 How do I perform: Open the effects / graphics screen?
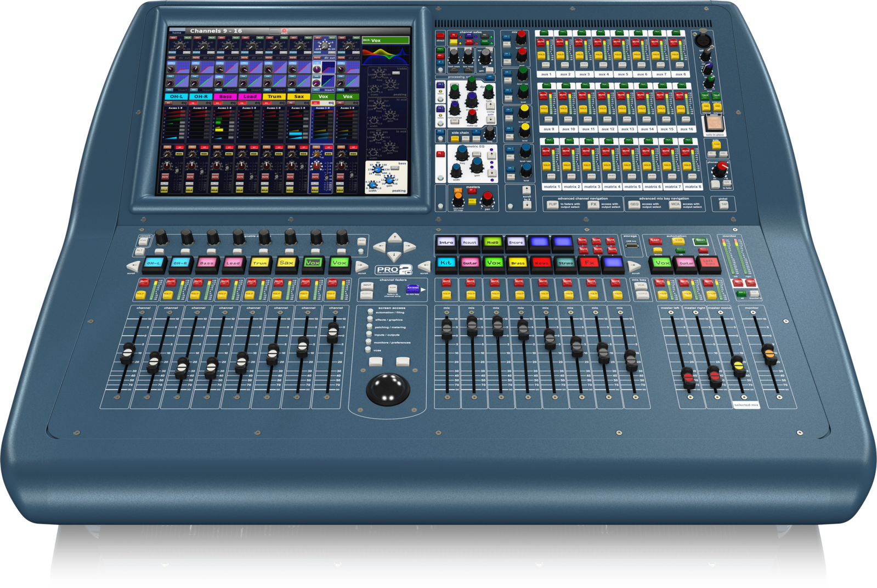(370, 319)
